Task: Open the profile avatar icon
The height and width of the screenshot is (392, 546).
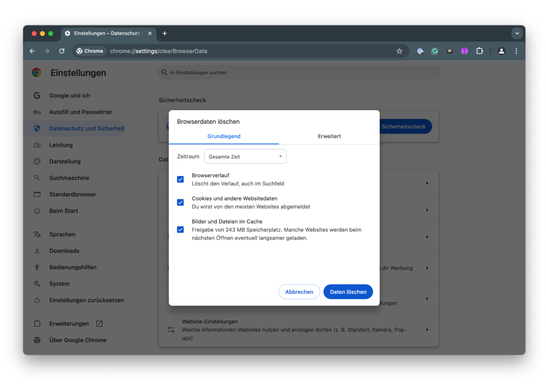Action: coord(502,51)
